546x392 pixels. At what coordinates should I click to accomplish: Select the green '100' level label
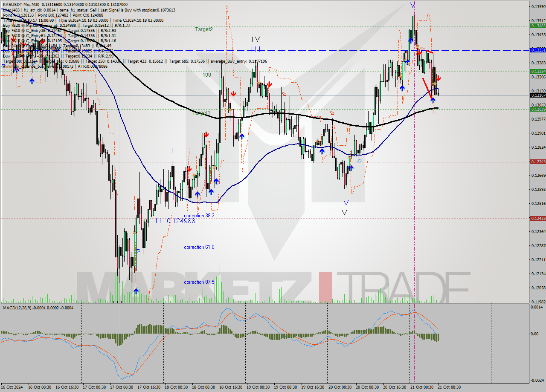tap(206, 75)
